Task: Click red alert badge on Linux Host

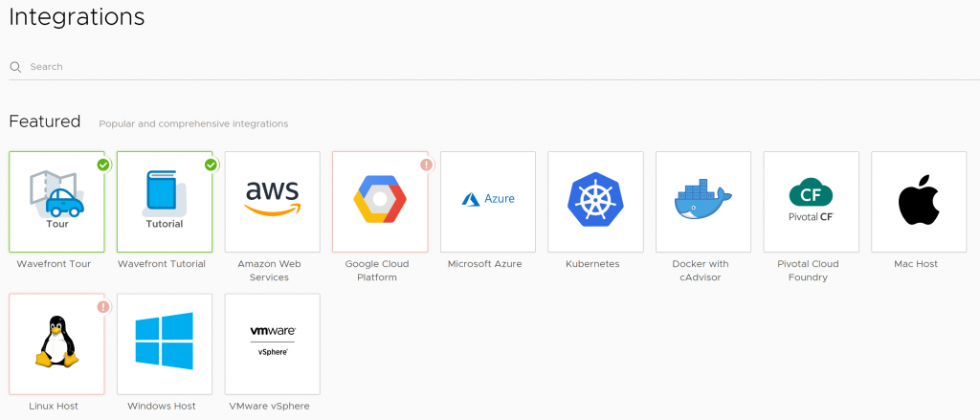Action: click(x=103, y=307)
